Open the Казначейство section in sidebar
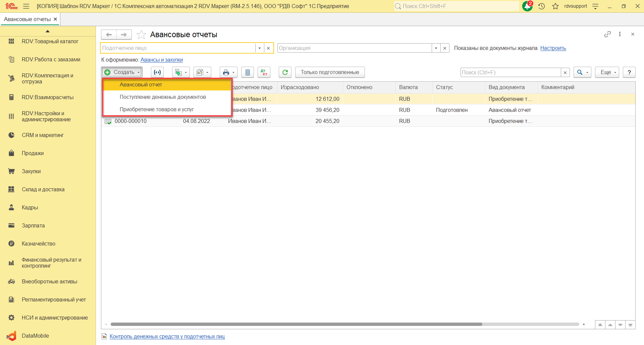The width and height of the screenshot is (644, 345). (x=39, y=244)
